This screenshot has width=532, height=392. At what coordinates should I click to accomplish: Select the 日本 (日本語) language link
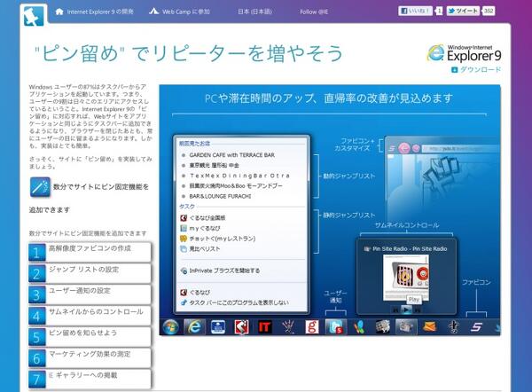pyautogui.click(x=254, y=12)
